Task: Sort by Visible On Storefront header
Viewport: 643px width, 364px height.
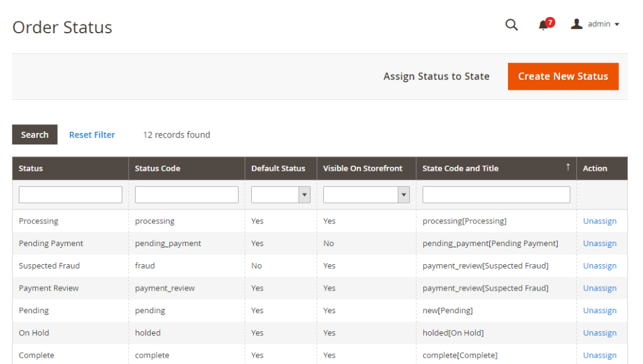Action: [x=367, y=168]
